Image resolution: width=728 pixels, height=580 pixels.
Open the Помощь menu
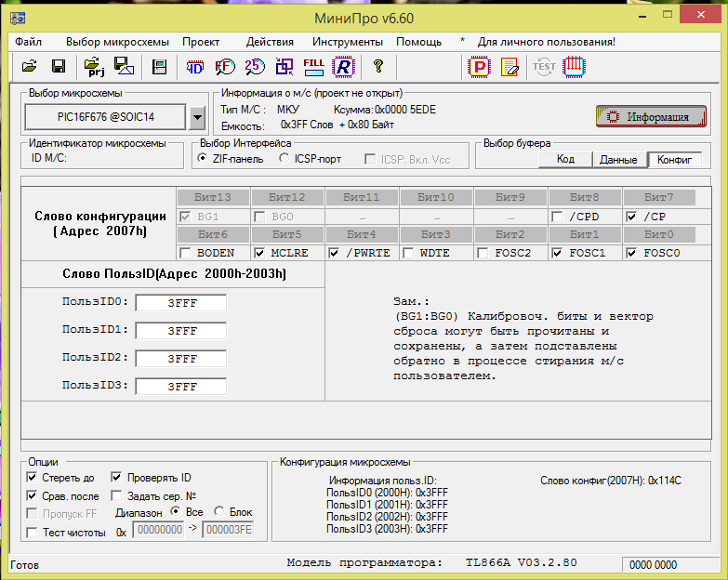point(418,42)
